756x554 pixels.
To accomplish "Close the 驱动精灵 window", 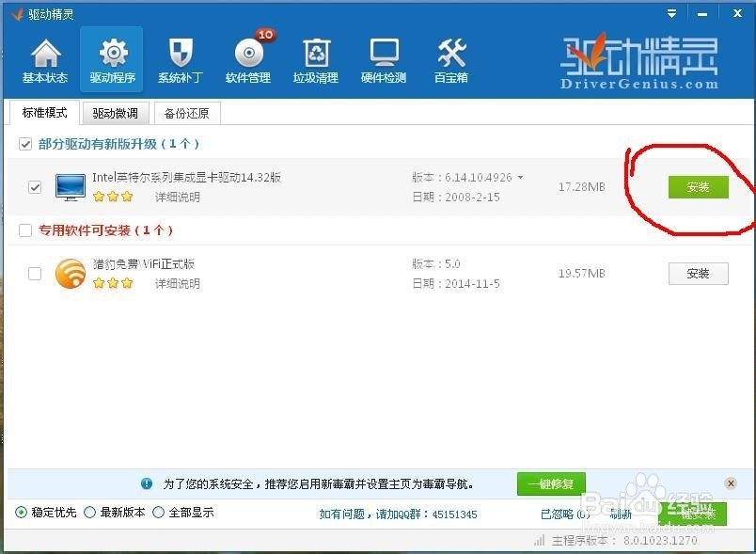I will [737, 13].
